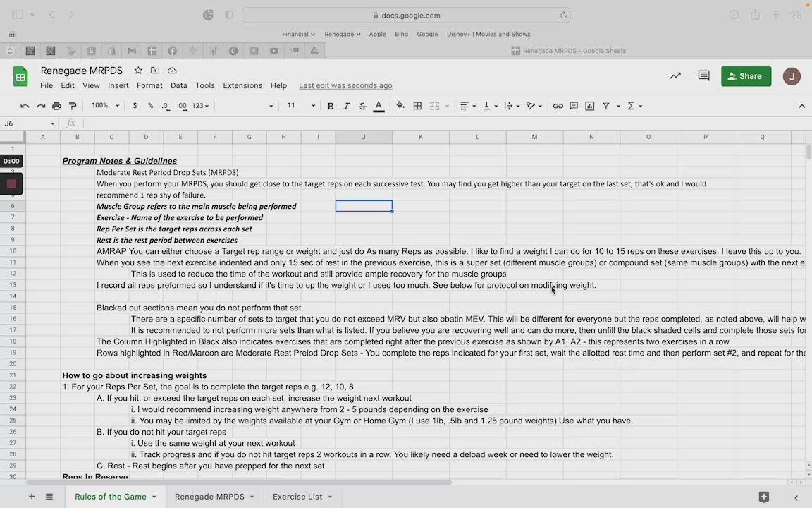Viewport: 812px width, 508px height.
Task: Click the Share button
Action: [x=746, y=76]
